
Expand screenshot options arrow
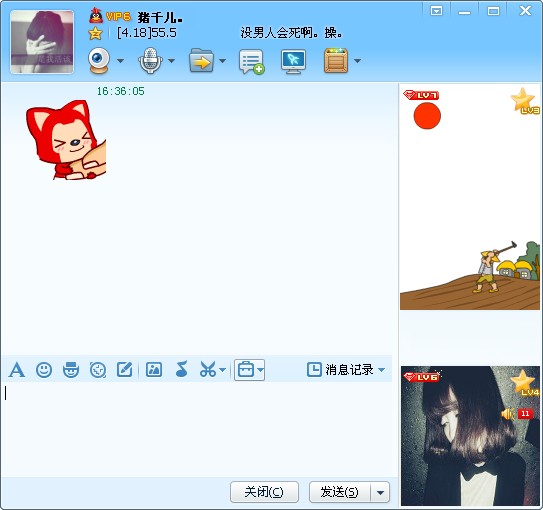[223, 370]
